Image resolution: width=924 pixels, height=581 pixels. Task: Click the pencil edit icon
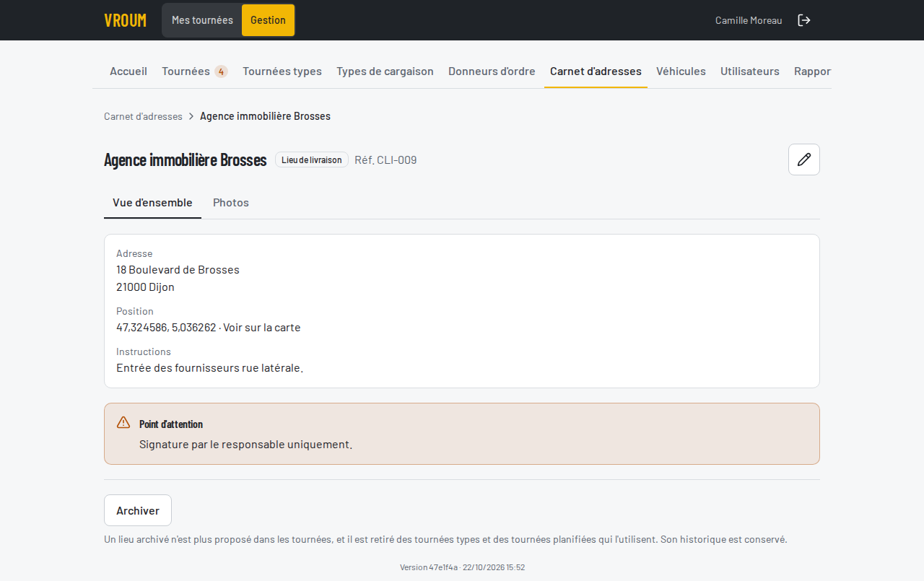(804, 160)
